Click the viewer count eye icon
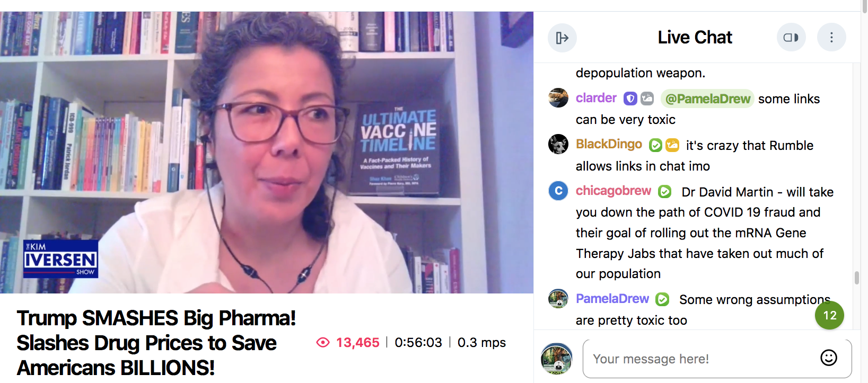Screen dimensions: 868x383 (322, 343)
